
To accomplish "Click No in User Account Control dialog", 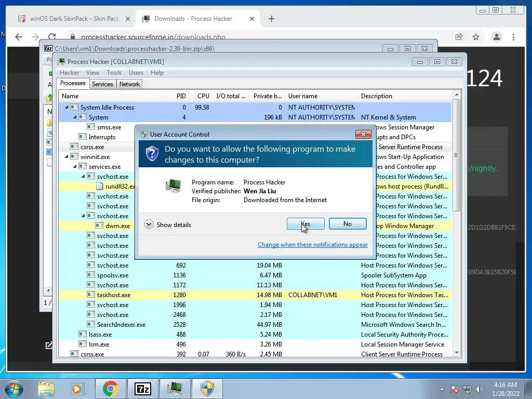I will click(x=348, y=224).
